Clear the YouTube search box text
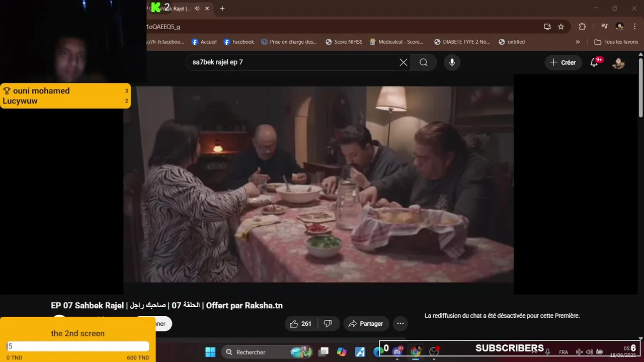This screenshot has height=362, width=644. coord(403,62)
